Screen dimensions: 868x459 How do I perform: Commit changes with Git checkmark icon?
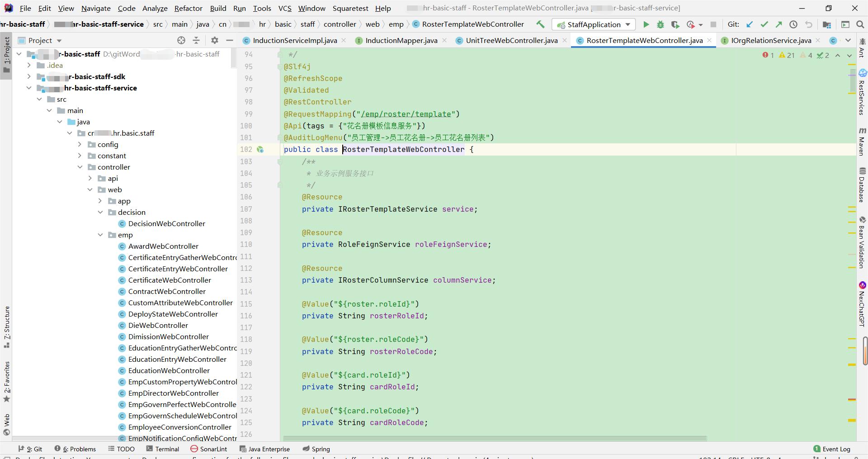(764, 24)
